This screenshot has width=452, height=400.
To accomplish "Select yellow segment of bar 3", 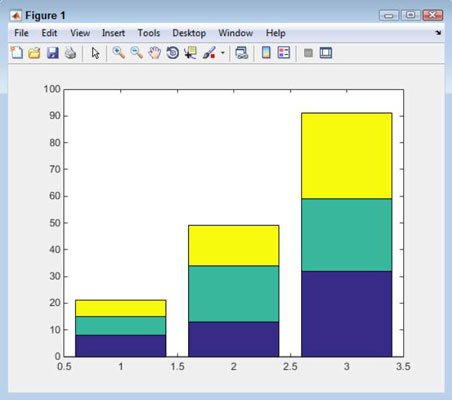I will click(347, 156).
